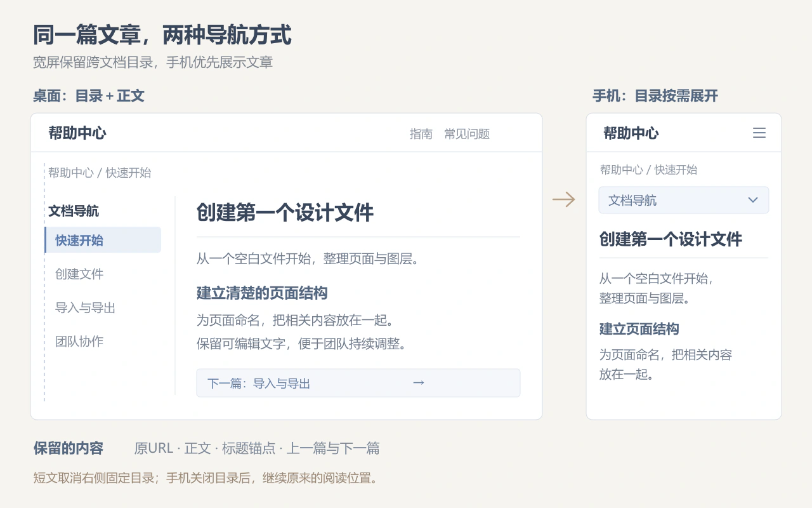Select 团队协作 in the sidebar navigation
This screenshot has width=812, height=508.
(79, 341)
